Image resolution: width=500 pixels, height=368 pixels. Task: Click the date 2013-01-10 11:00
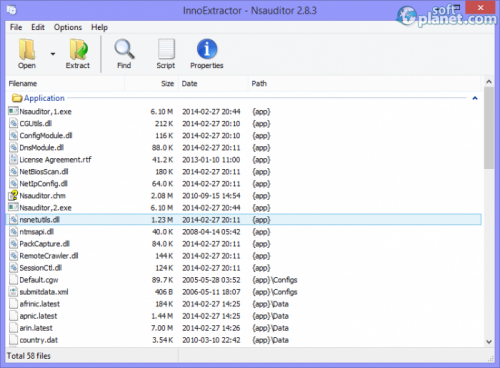point(211,160)
